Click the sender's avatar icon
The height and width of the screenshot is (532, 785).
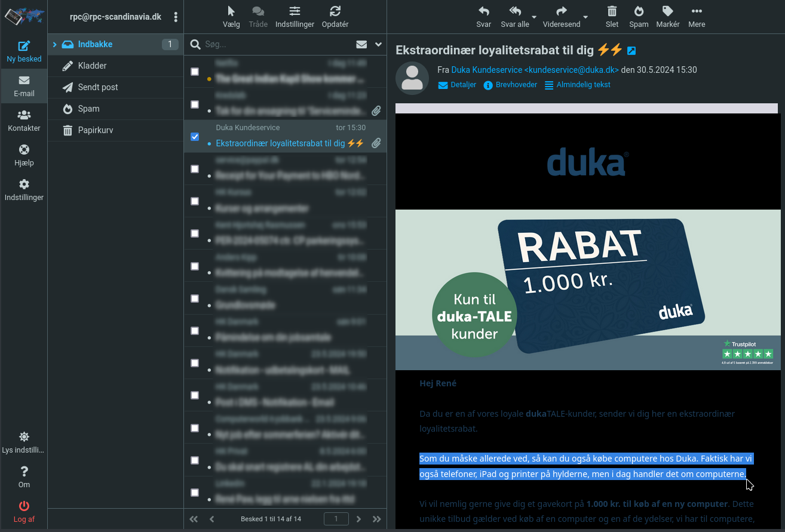412,78
